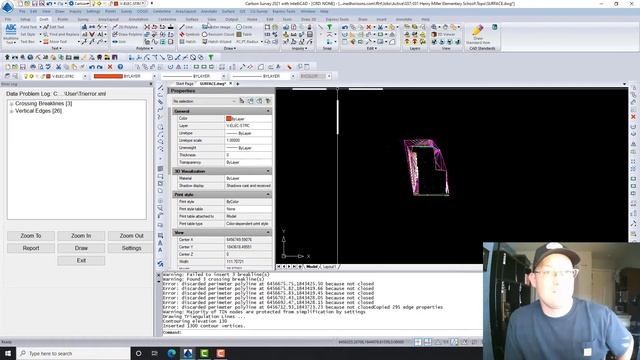Image resolution: width=640 pixels, height=360 pixels.
Task: Expand the Polyline ribbon panel
Action: [x=144, y=49]
